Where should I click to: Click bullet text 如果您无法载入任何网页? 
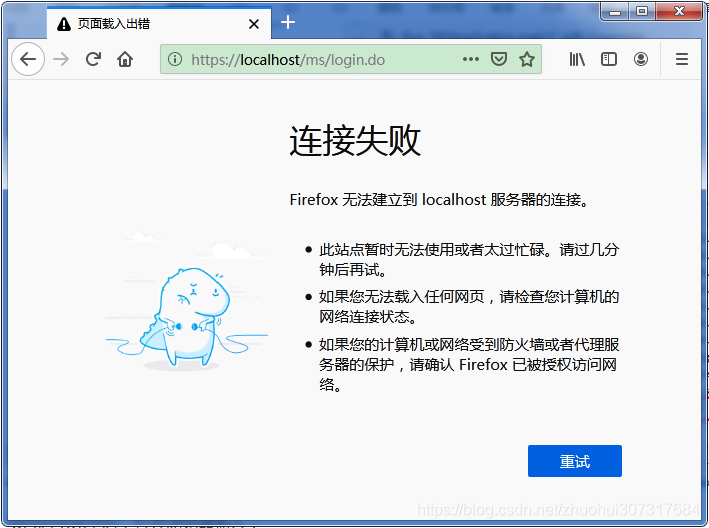pos(469,307)
